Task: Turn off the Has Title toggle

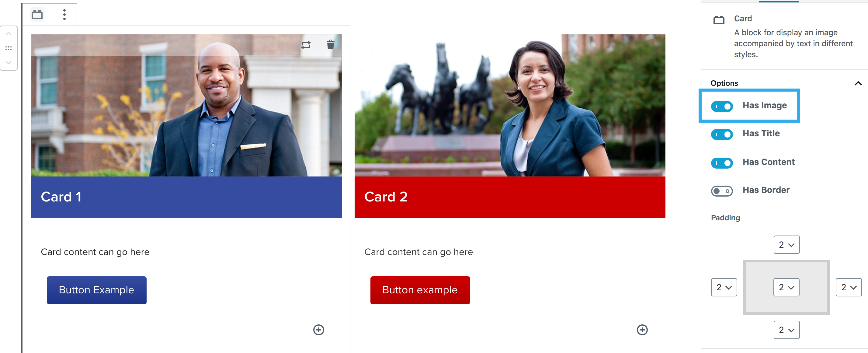Action: tap(722, 135)
